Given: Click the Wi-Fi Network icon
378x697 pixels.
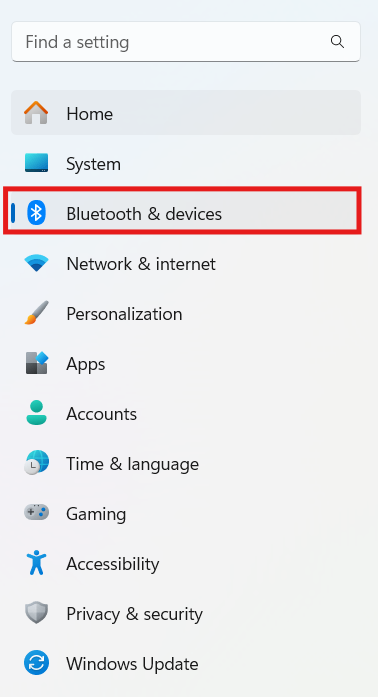Looking at the screenshot, I should pyautogui.click(x=36, y=263).
